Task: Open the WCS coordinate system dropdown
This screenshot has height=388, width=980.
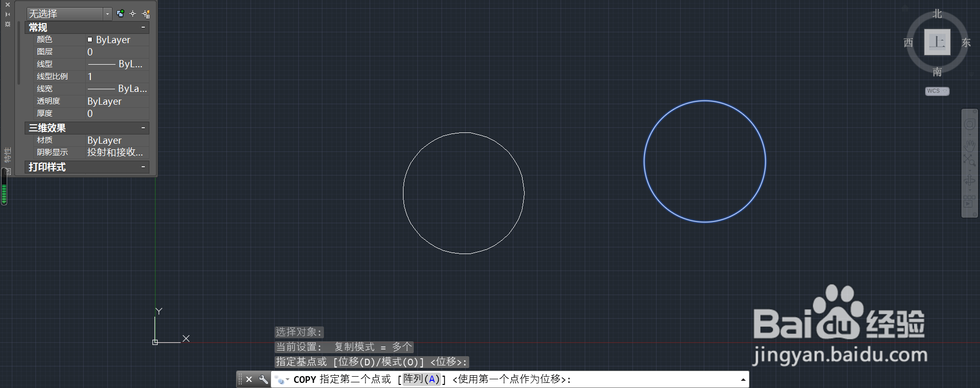Action: pyautogui.click(x=937, y=91)
